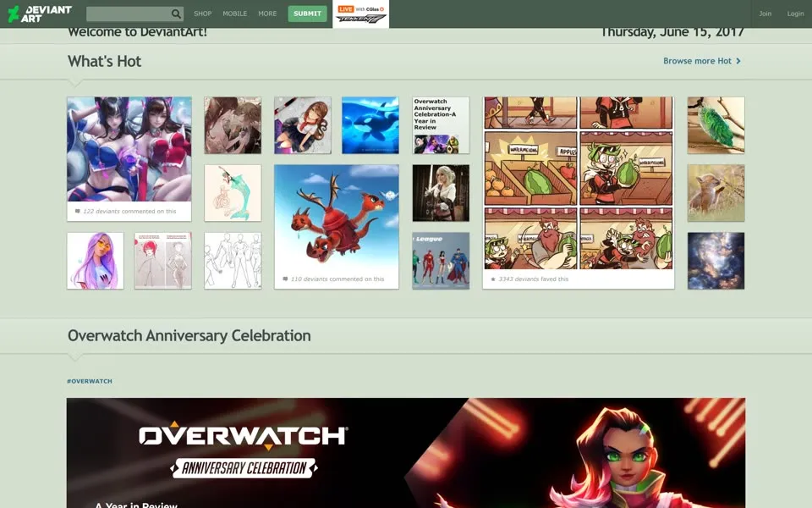812x508 pixels.
Task: Click chevron next to Browse more Hot
Action: coord(738,61)
